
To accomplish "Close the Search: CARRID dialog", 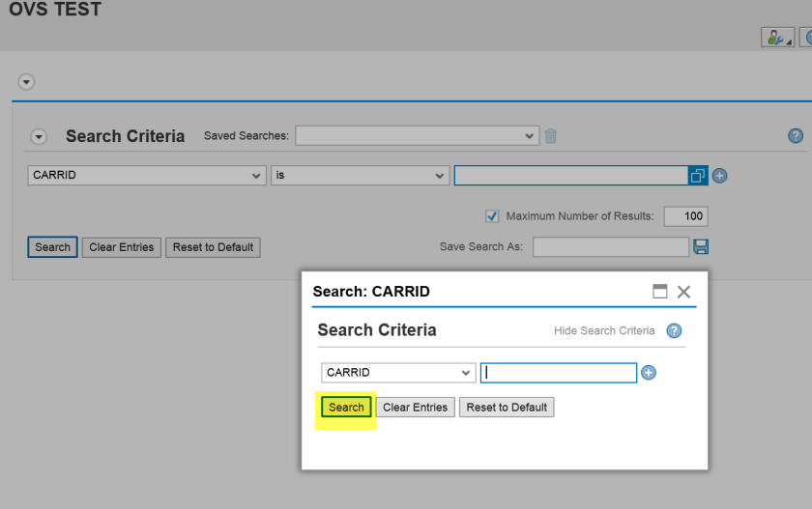I will (x=683, y=292).
